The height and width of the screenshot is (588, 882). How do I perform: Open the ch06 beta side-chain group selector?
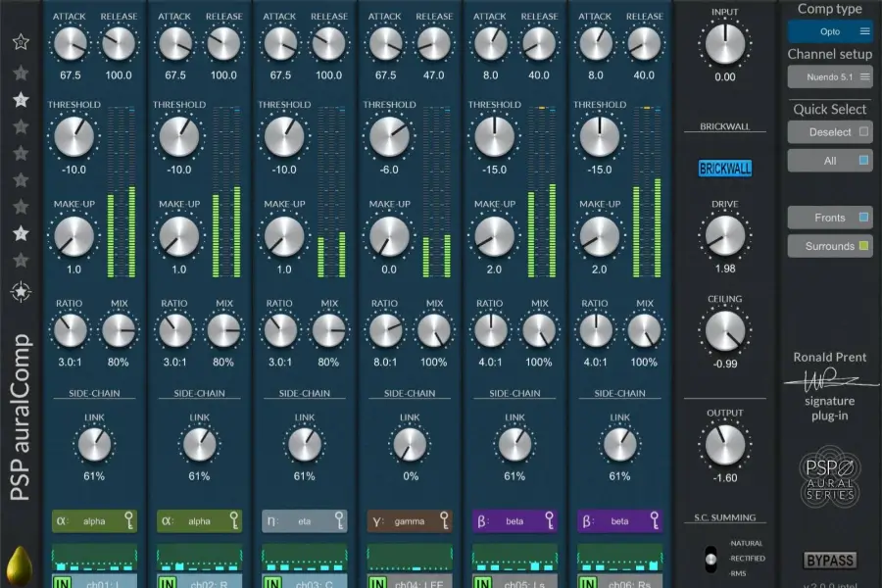pyautogui.click(x=620, y=521)
